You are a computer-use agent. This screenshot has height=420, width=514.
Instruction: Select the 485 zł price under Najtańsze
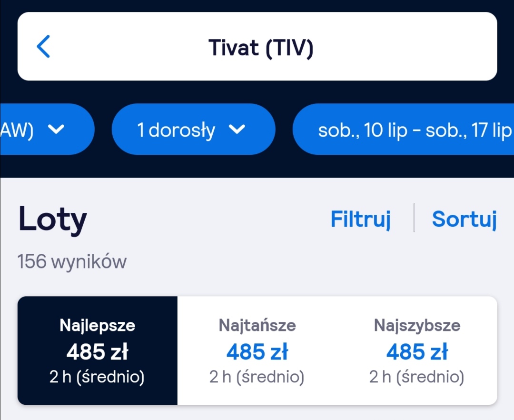257,352
